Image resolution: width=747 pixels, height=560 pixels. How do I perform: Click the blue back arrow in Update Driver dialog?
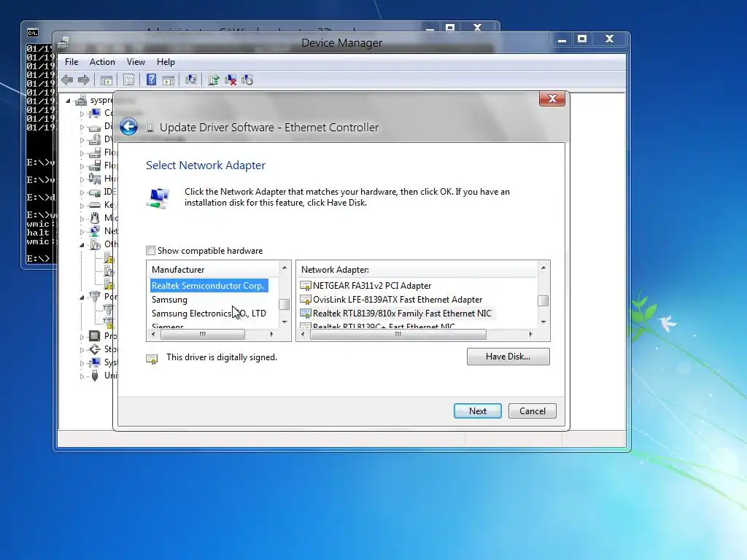128,127
